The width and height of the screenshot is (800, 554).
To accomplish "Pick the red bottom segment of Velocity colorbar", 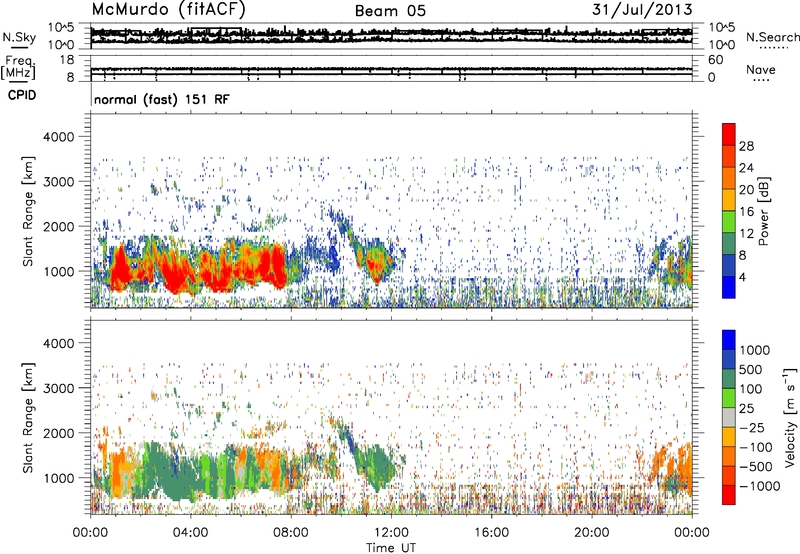I will click(729, 495).
